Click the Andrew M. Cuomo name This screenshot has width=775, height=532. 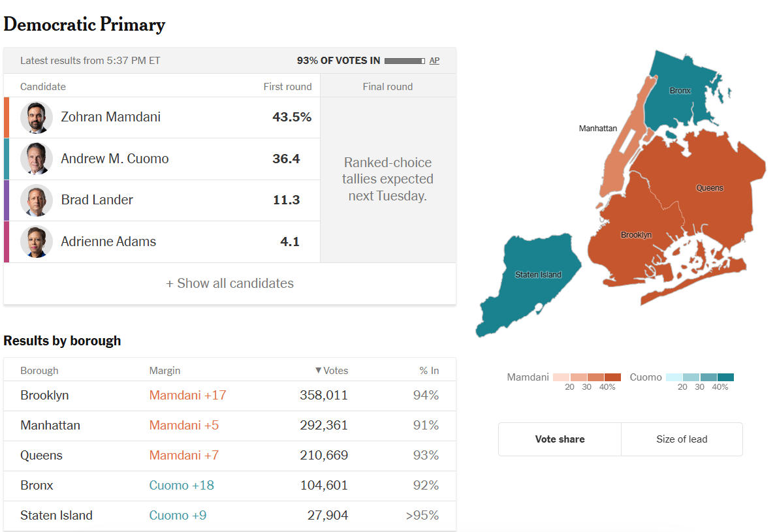coord(115,159)
